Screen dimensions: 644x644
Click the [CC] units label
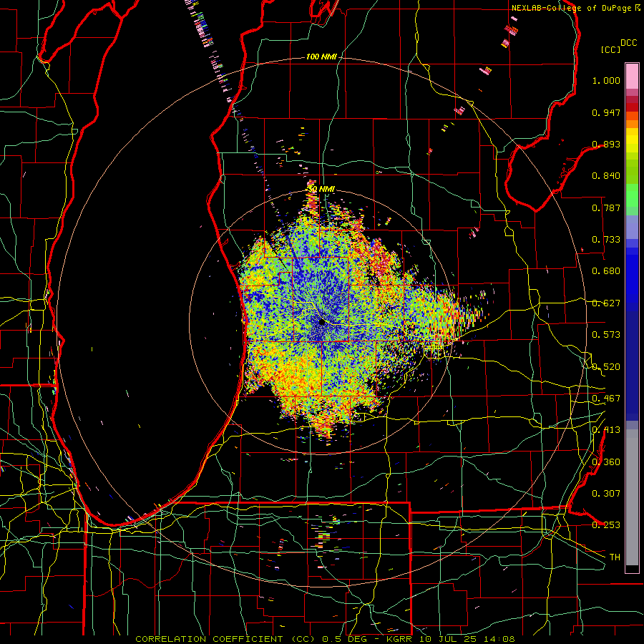pos(610,49)
